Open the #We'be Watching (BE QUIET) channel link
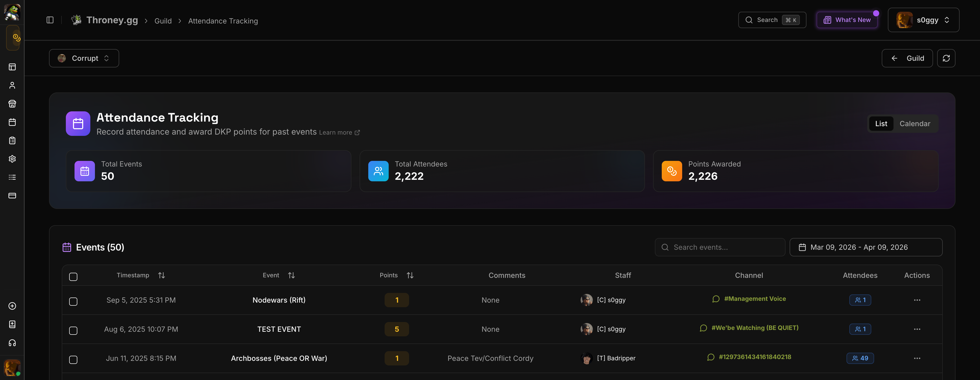Screen dimensions: 980x380 coord(749,328)
